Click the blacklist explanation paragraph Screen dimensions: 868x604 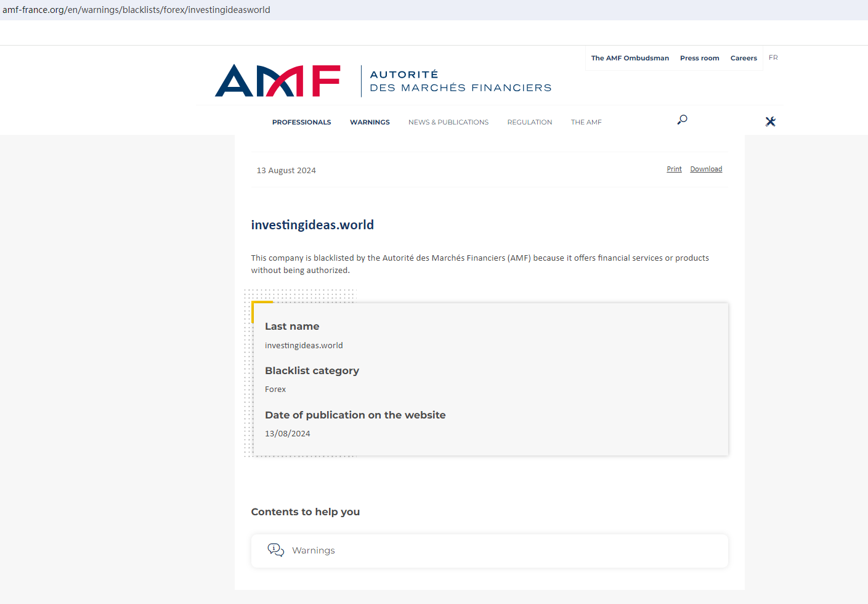click(x=480, y=264)
